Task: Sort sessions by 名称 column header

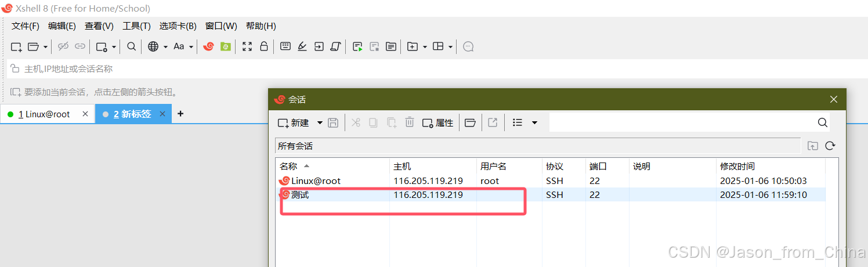Action: click(332, 166)
